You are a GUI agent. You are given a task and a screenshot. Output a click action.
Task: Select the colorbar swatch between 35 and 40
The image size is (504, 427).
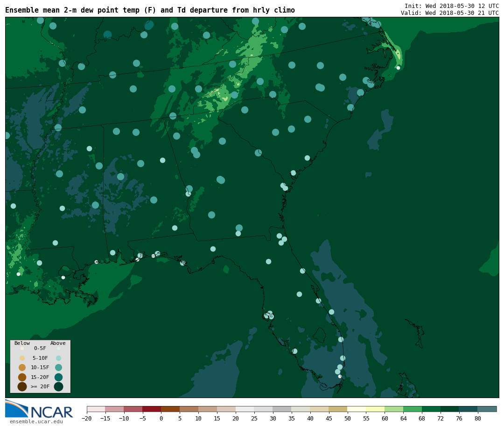(x=301, y=409)
